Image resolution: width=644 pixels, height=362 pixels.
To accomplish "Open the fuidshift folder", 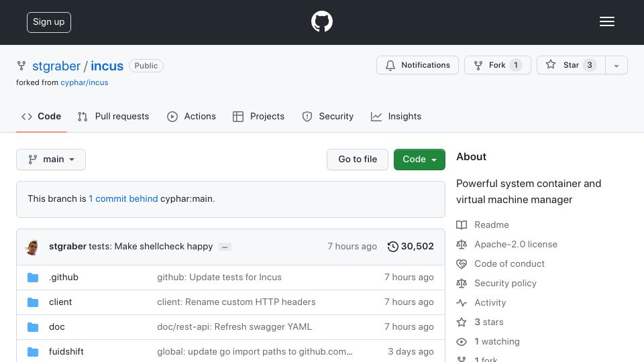I will [66, 351].
